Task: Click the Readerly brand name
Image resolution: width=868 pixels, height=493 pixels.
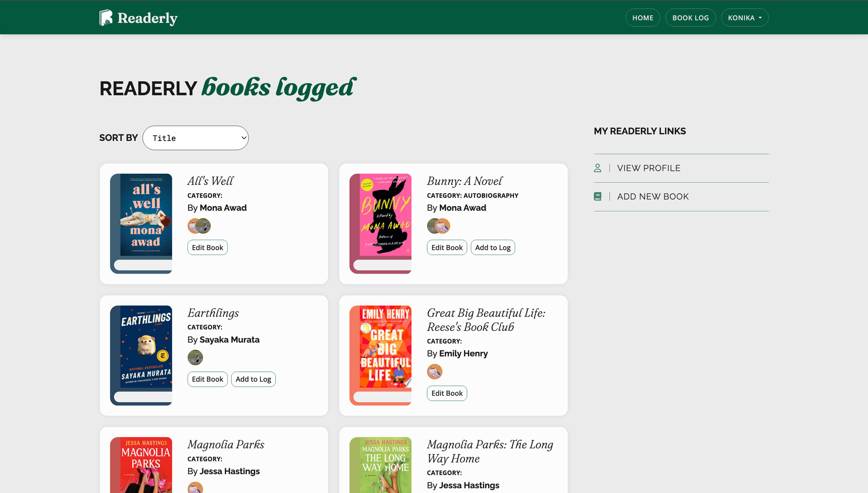Action: coord(148,18)
